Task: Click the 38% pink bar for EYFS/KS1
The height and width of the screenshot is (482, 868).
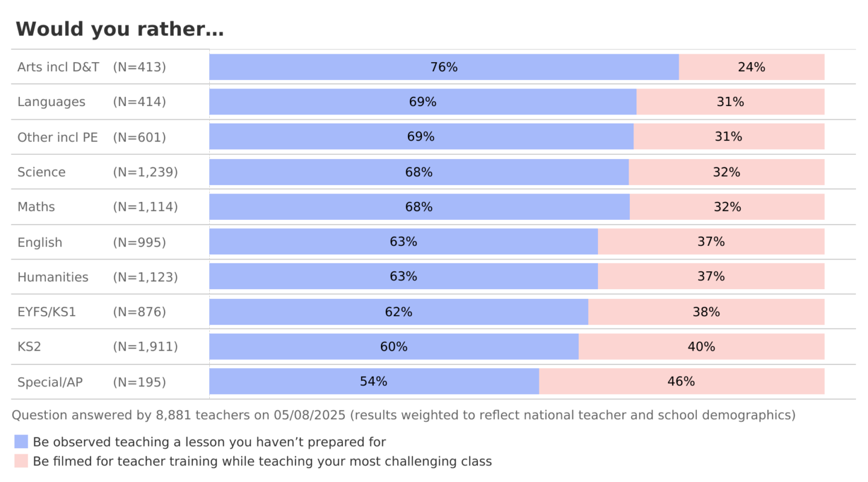Action: coord(706,312)
